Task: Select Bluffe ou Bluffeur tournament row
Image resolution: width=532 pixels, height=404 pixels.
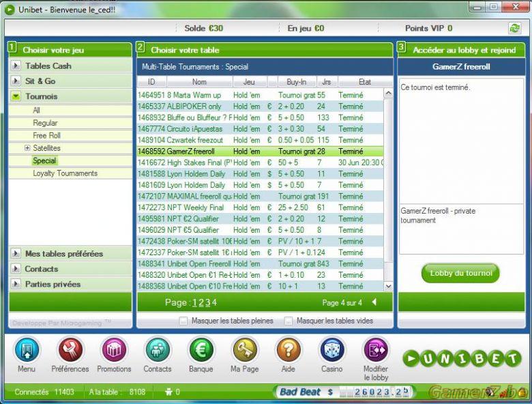Action: [x=261, y=117]
